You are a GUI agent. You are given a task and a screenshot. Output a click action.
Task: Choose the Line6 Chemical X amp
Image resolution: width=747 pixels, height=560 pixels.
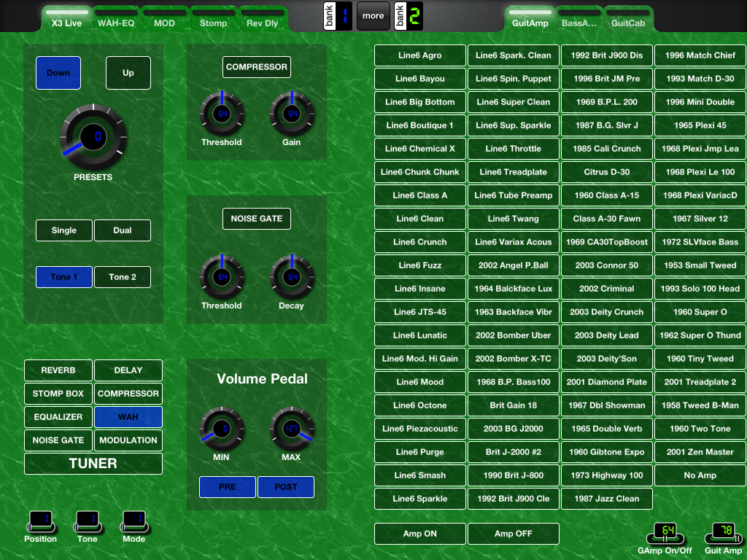(x=419, y=149)
